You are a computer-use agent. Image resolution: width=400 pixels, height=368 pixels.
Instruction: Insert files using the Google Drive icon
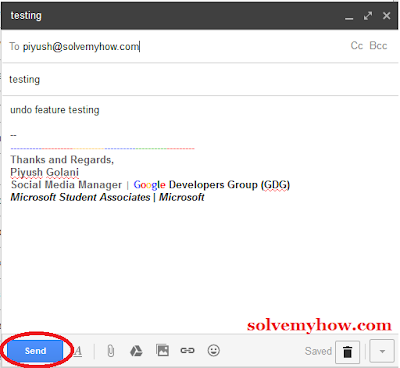click(x=136, y=351)
